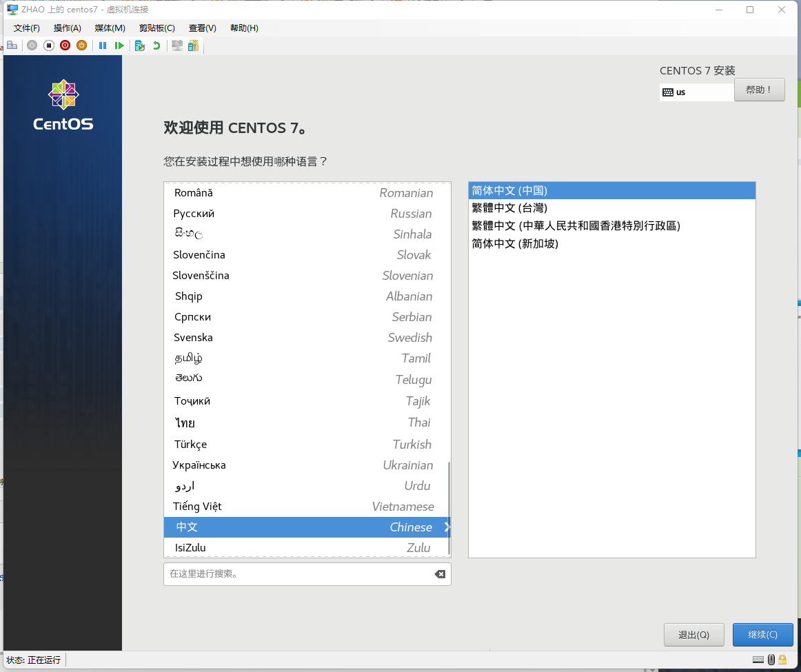
Task: Click the us keyboard layout indicator
Action: [697, 92]
